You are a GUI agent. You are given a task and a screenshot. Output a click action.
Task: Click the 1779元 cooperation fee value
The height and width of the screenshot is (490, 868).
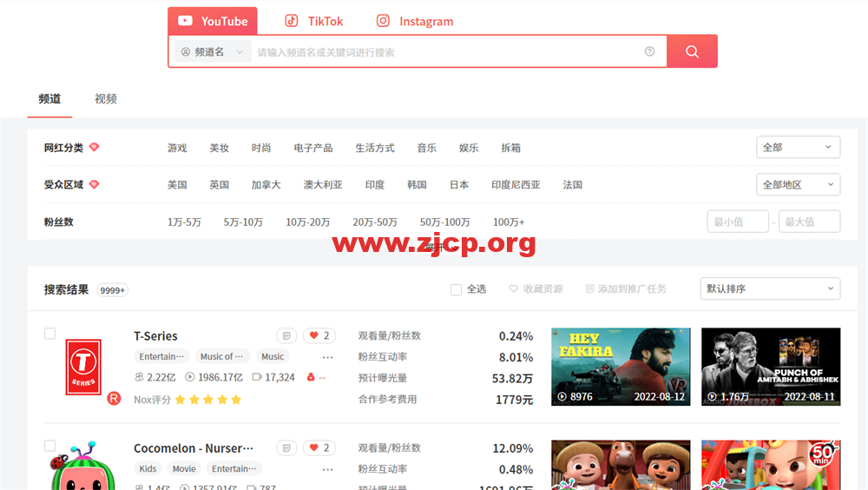pos(514,400)
